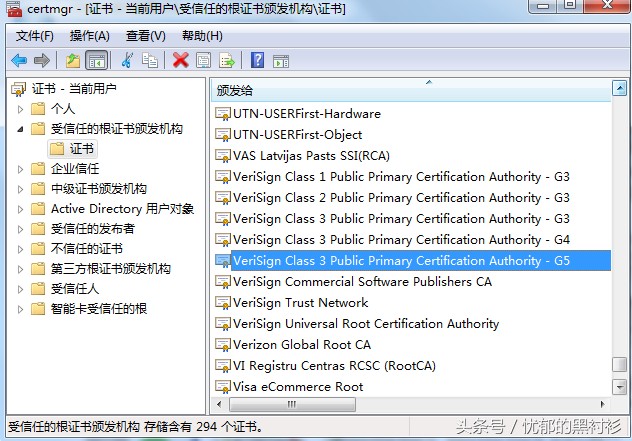Screen dimensions: 632x441
Task: Click the Cut scissors icon
Action: (127, 60)
